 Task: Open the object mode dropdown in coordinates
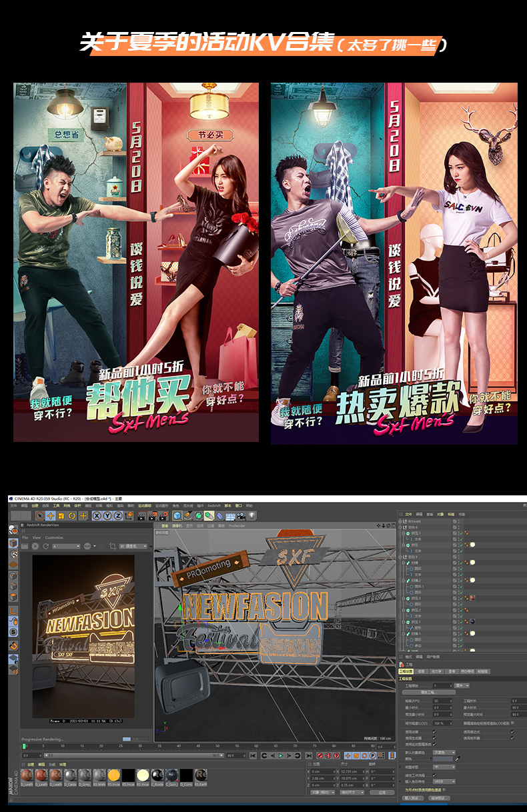322,792
